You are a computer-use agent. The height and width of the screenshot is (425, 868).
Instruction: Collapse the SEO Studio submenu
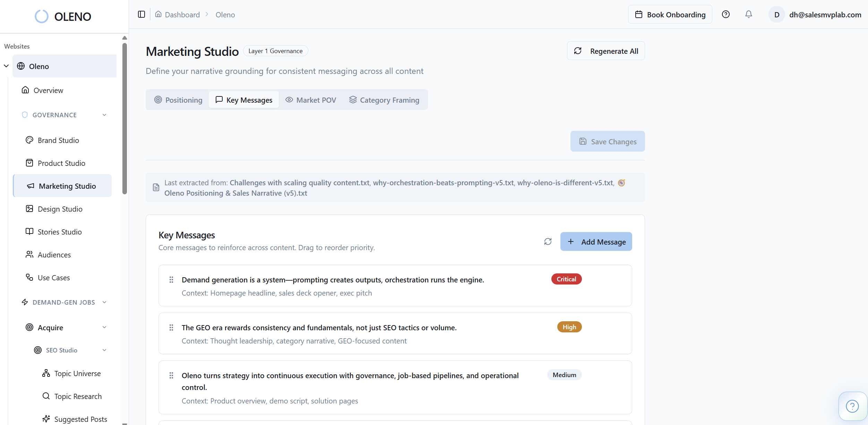pos(104,350)
